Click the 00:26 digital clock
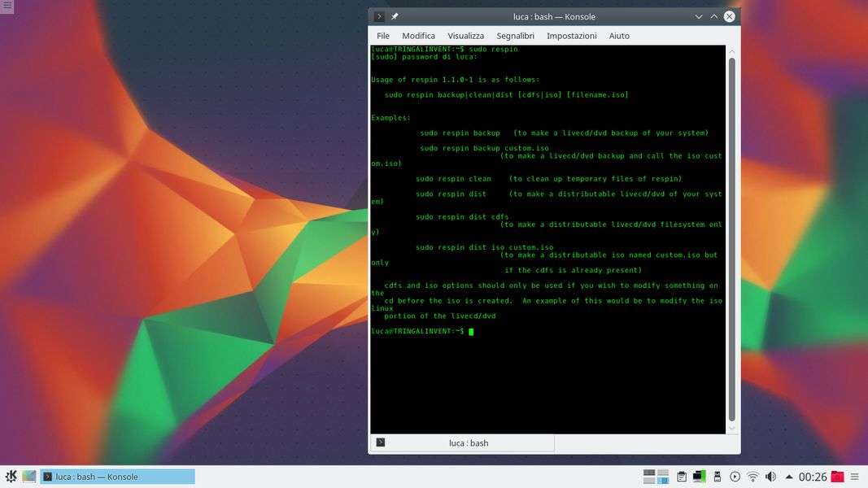This screenshot has height=488, width=868. [813, 477]
